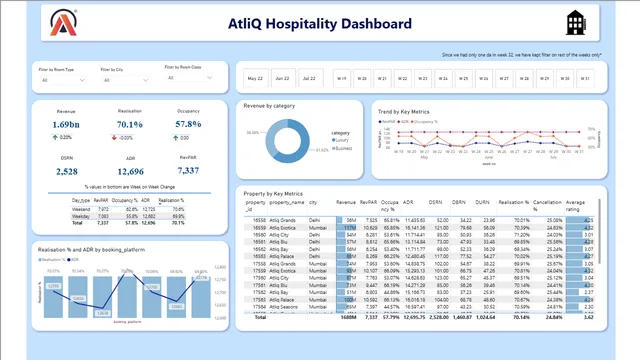The height and width of the screenshot is (360, 640).
Task: Sort table by Revenue column header
Action: 346,202
